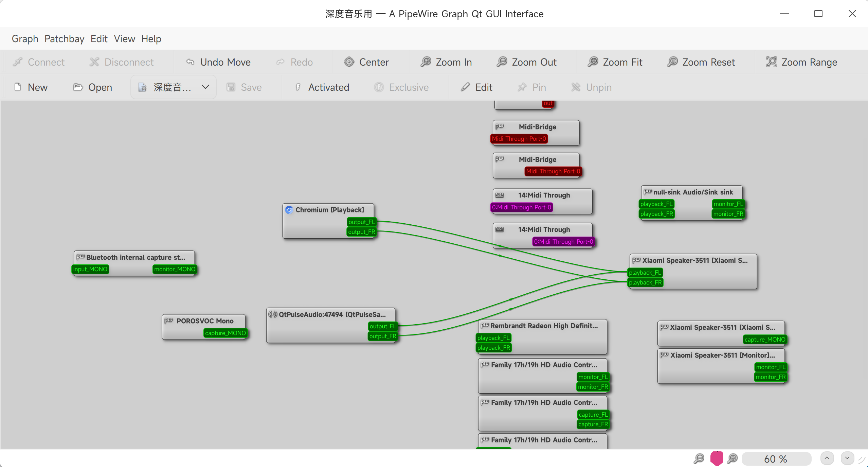Open a patchbay file with Open
The height and width of the screenshot is (467, 868).
92,87
